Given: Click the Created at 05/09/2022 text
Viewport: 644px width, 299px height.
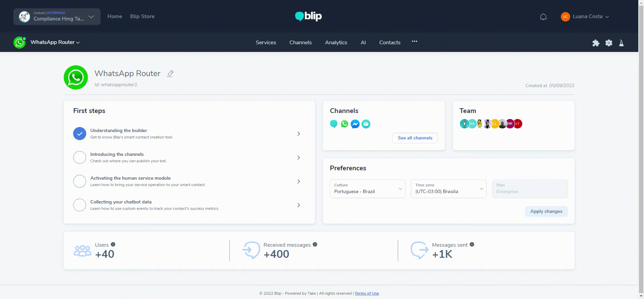Looking at the screenshot, I should [x=550, y=85].
